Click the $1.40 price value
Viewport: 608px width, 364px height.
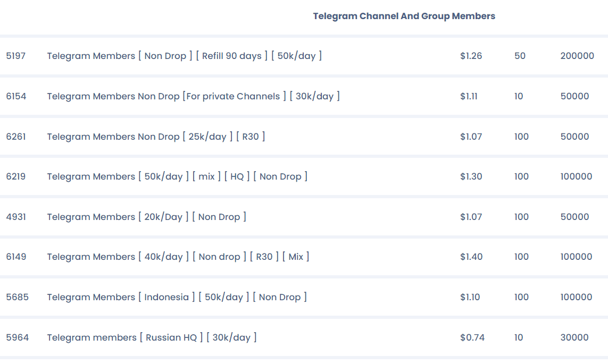click(471, 257)
